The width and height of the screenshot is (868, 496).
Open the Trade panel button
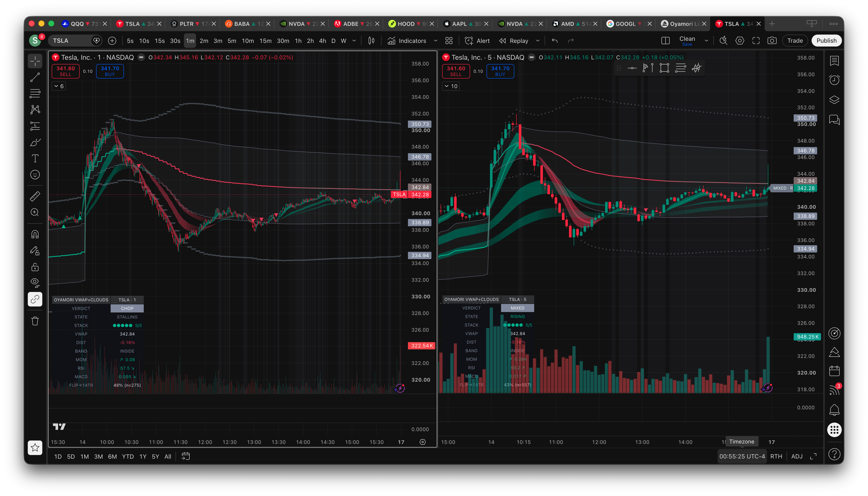795,41
